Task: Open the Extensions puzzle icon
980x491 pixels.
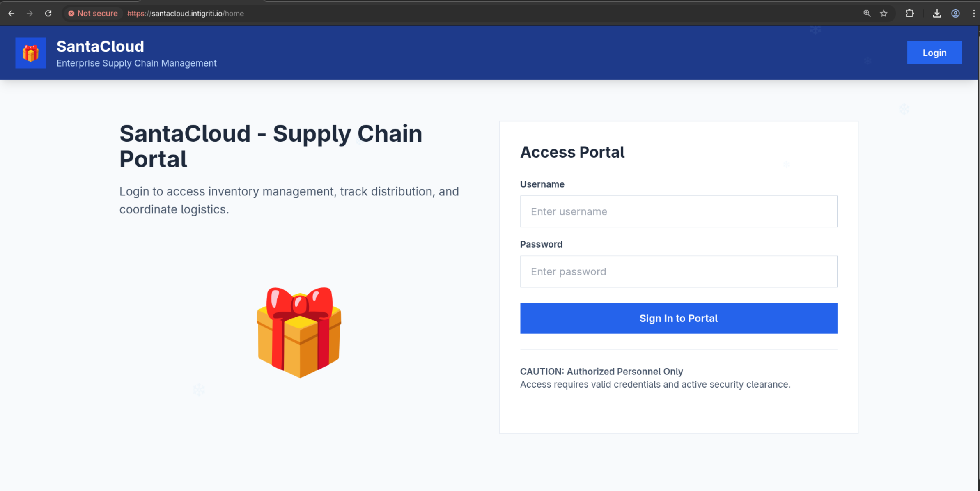Action: tap(910, 14)
